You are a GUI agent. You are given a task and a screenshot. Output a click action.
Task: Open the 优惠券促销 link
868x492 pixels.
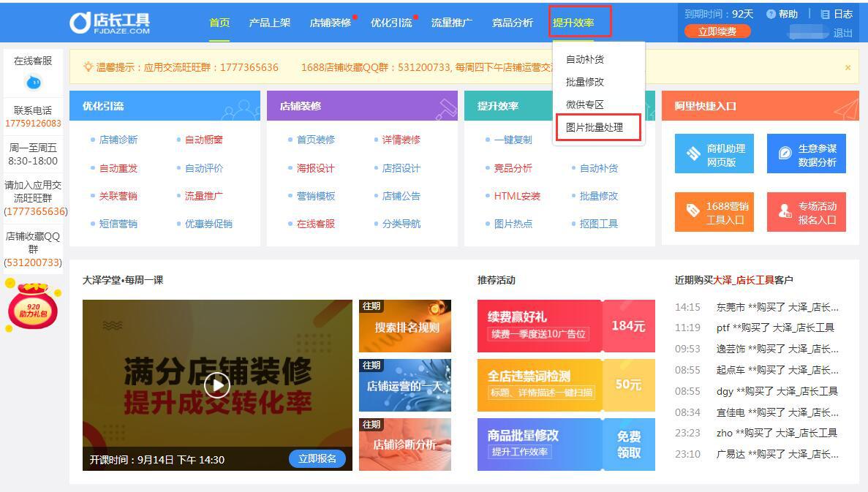(x=208, y=224)
